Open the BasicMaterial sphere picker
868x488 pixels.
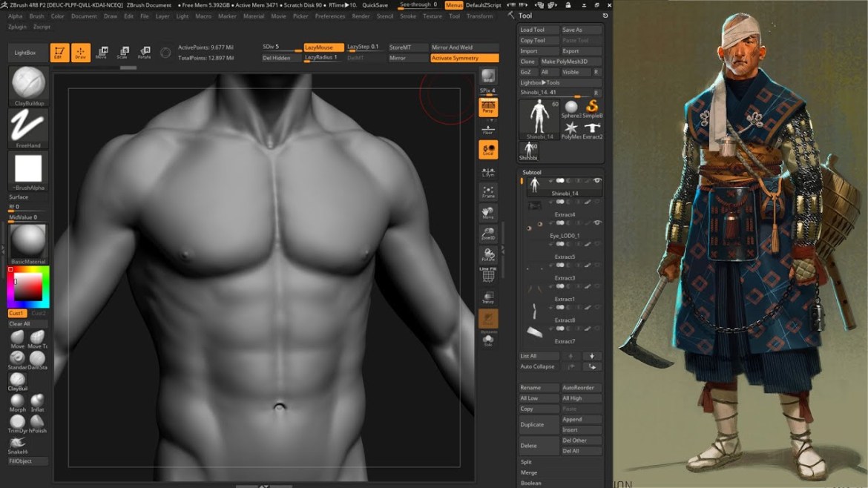pos(28,243)
